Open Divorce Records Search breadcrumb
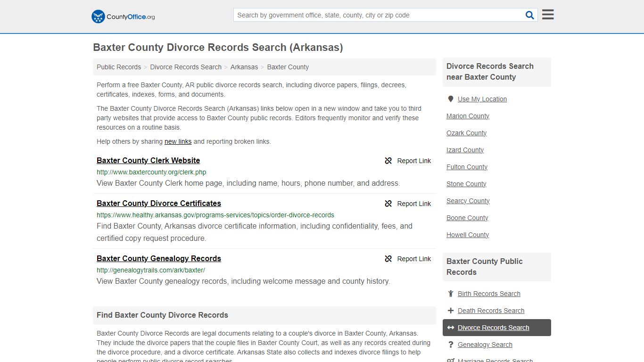The image size is (644, 362). tap(186, 67)
